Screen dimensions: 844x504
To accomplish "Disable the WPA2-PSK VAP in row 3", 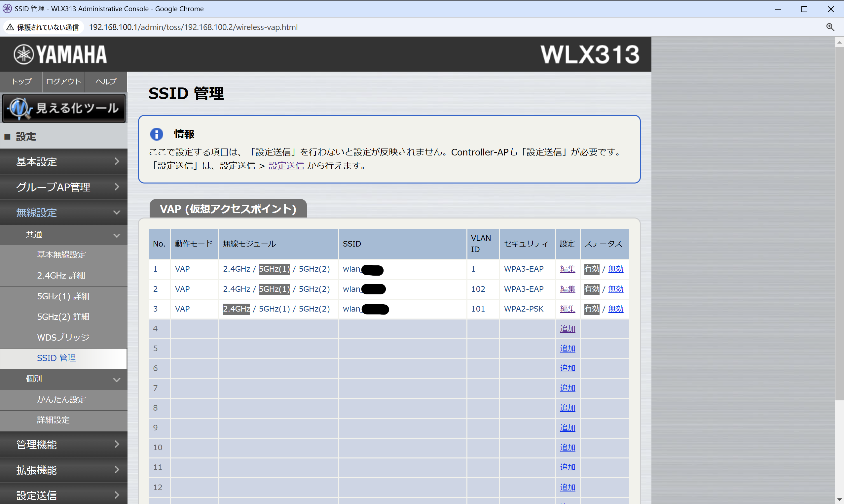I will [615, 309].
